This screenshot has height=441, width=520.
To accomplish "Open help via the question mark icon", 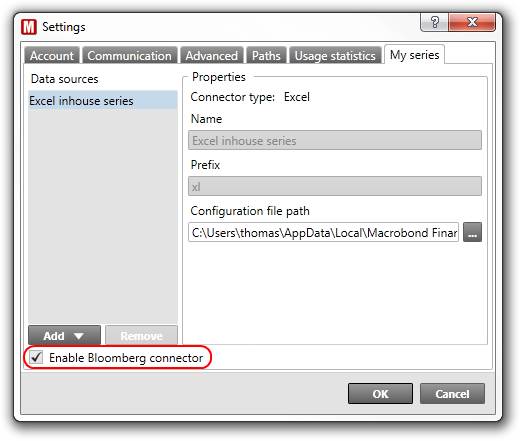I will [434, 22].
